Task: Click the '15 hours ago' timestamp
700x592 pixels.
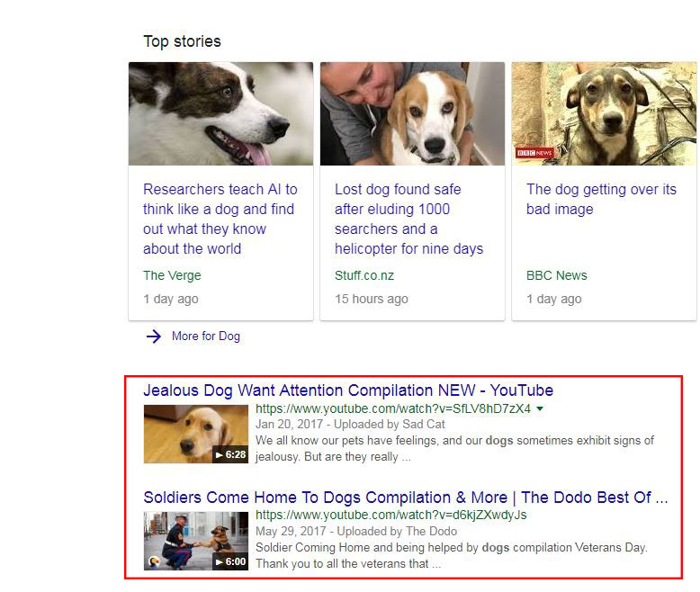Action: tap(372, 299)
